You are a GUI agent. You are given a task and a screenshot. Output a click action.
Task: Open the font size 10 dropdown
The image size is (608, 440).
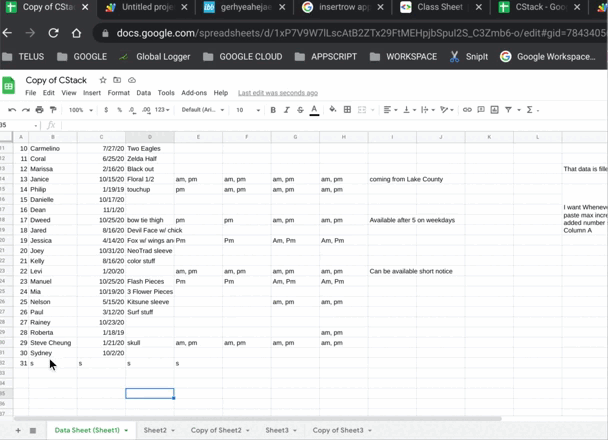click(x=248, y=110)
